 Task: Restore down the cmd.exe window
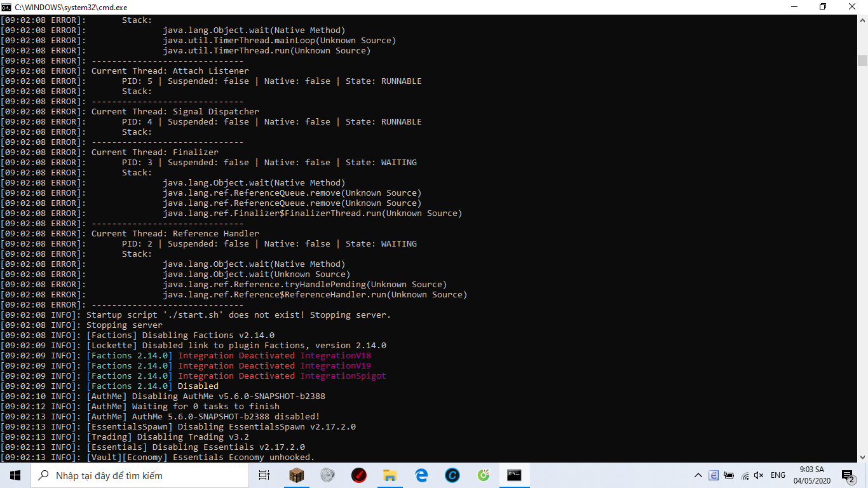coord(823,6)
